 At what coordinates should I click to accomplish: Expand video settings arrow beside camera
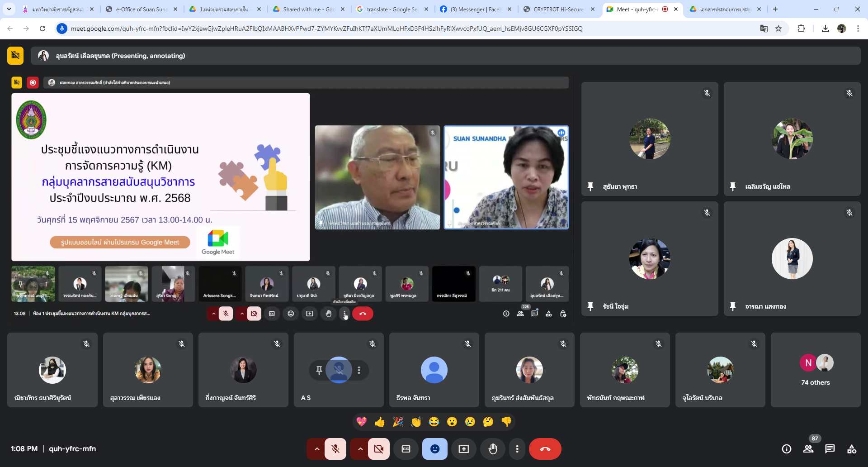tap(360, 449)
